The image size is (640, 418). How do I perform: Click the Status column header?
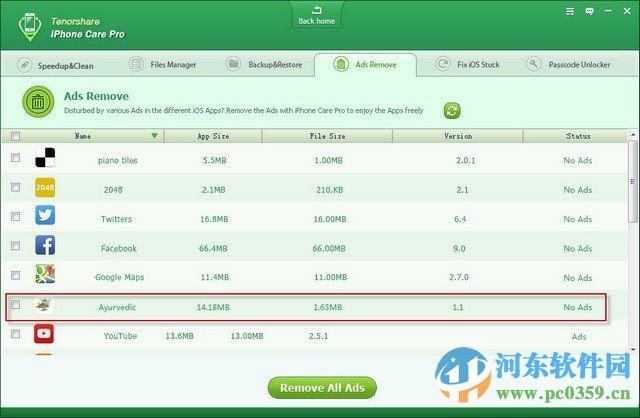(576, 136)
